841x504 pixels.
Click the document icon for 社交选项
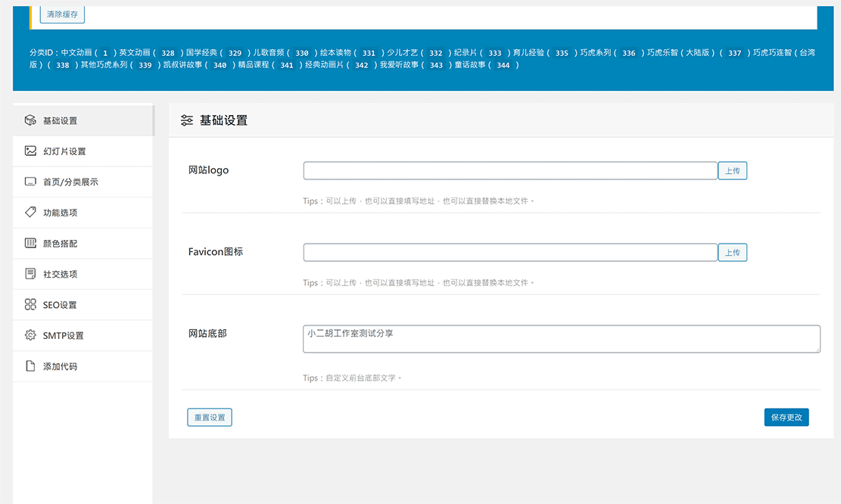pyautogui.click(x=32, y=274)
